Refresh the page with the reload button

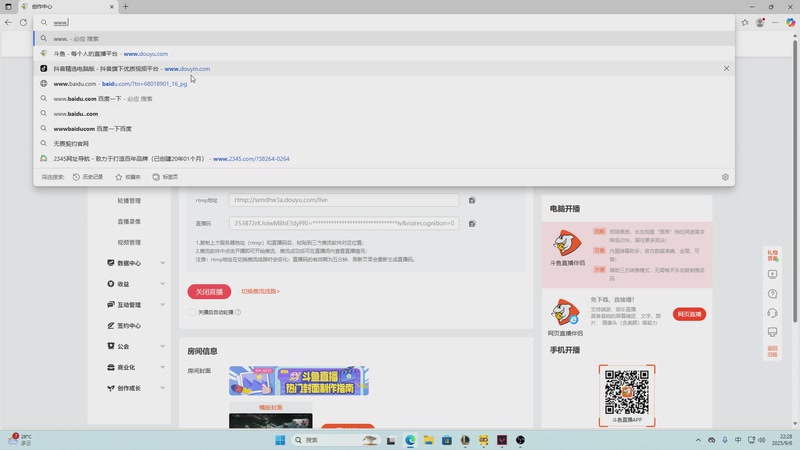(23, 22)
